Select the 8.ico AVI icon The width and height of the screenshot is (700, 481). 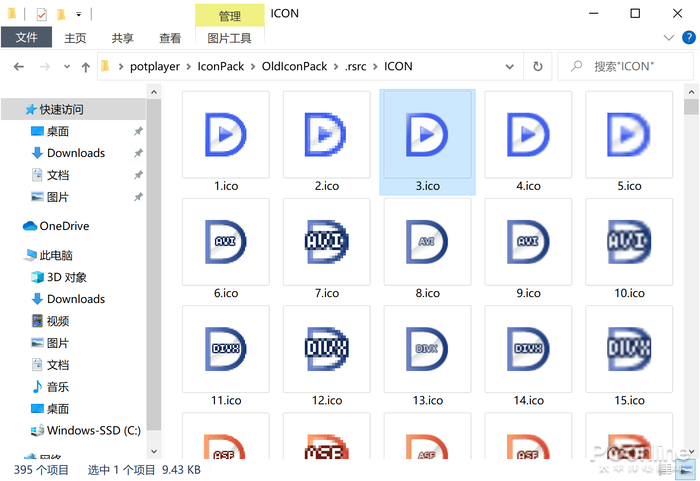427,242
